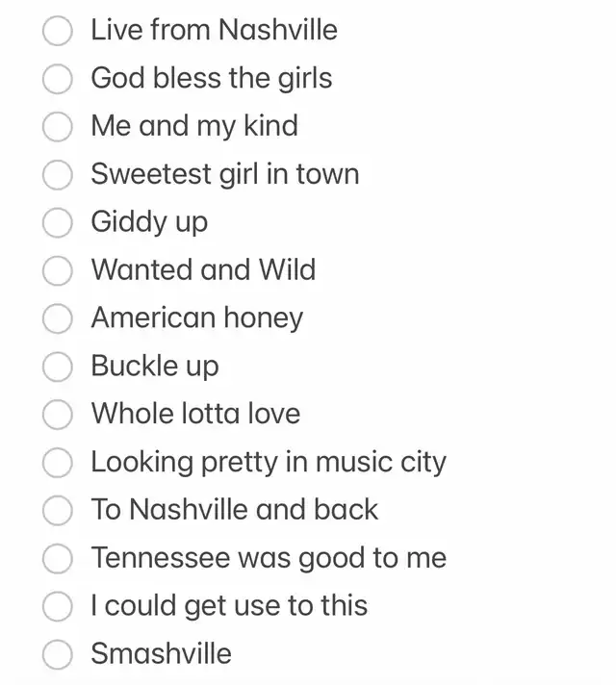Check off the 'Smashville' circle
This screenshot has height=685, width=616.
pyautogui.click(x=58, y=655)
